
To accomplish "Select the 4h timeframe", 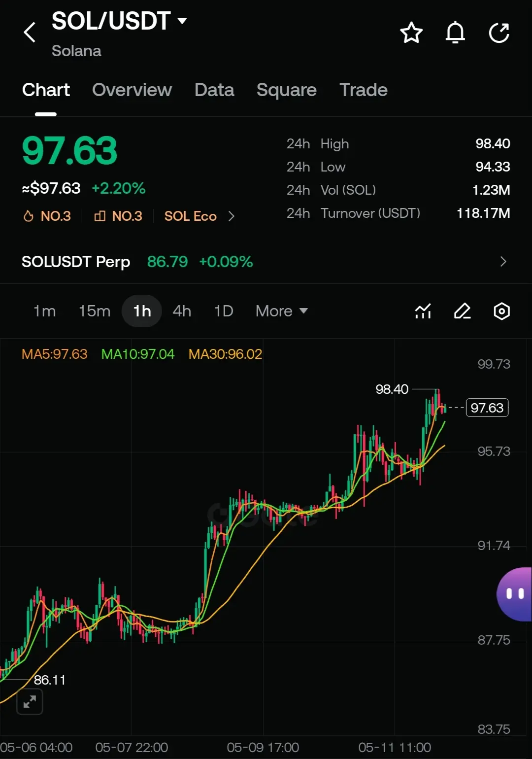I will (x=182, y=311).
